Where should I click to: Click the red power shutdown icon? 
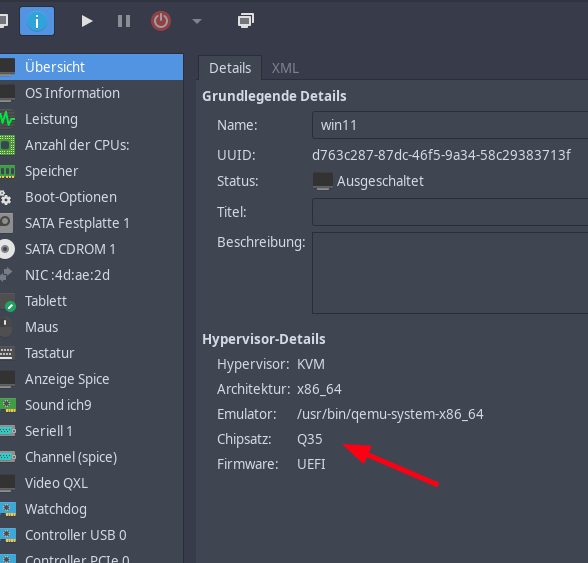[x=161, y=21]
